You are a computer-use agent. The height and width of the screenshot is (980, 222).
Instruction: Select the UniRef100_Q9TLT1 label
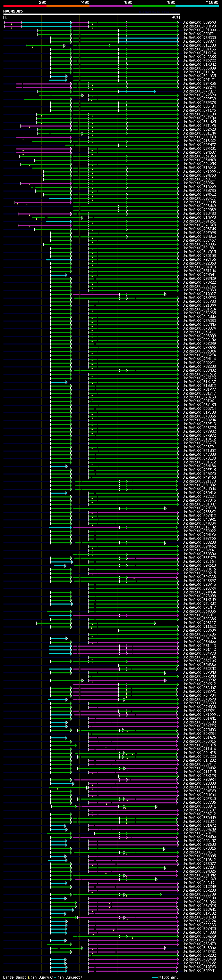click(199, 80)
